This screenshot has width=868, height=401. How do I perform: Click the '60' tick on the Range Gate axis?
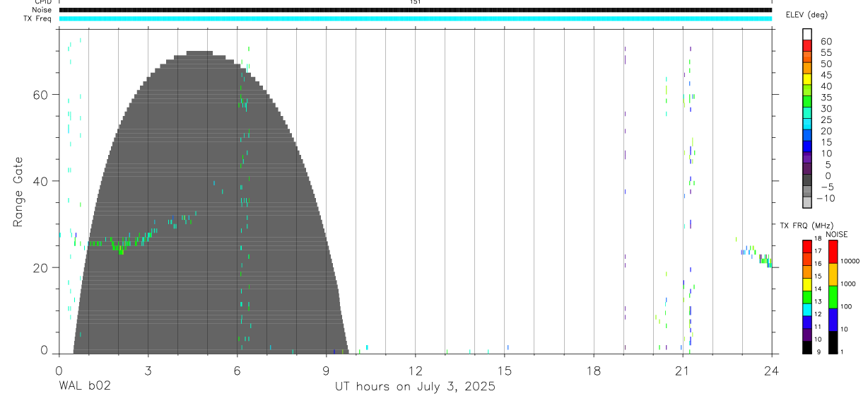(41, 95)
